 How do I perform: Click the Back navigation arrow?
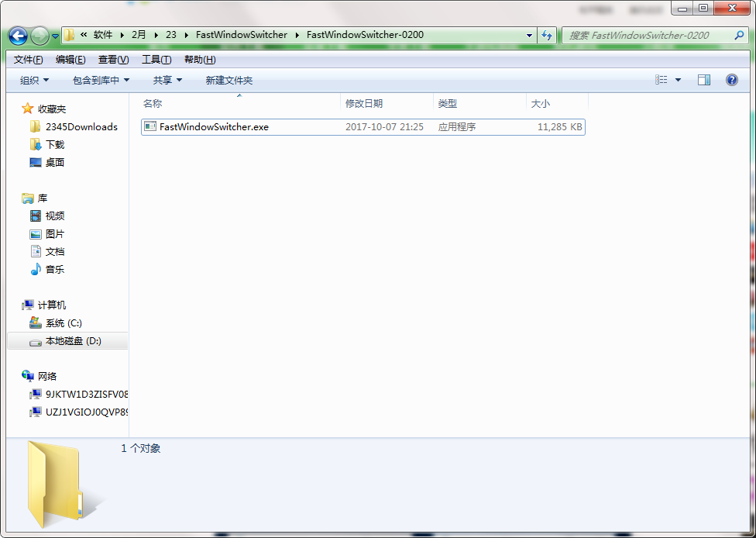click(18, 35)
